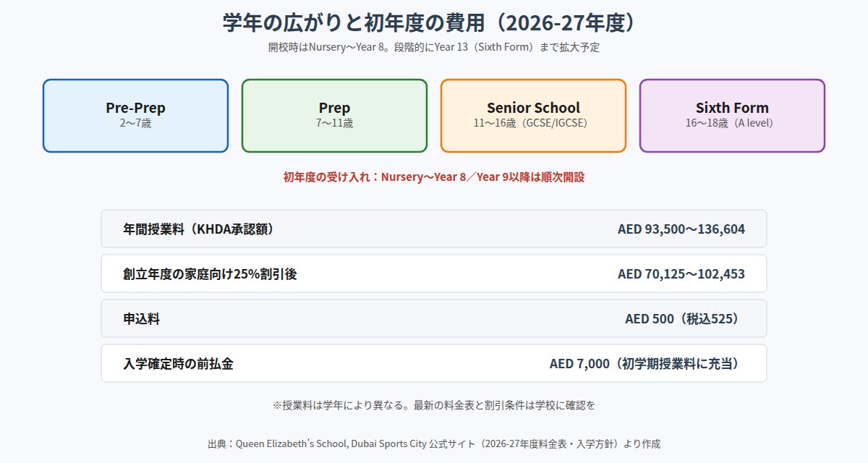Click age range text 2～7歳
The width and height of the screenshot is (868, 463).
point(135,123)
